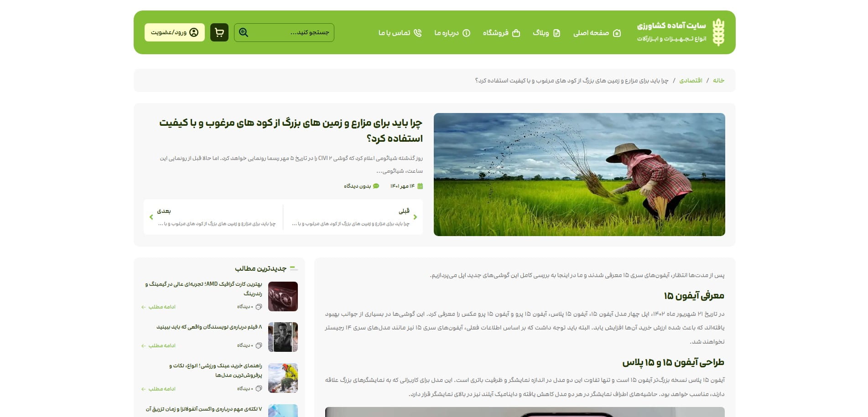The image size is (868, 417).
Task: Click the document icon beside وبلاگ
Action: click(556, 33)
